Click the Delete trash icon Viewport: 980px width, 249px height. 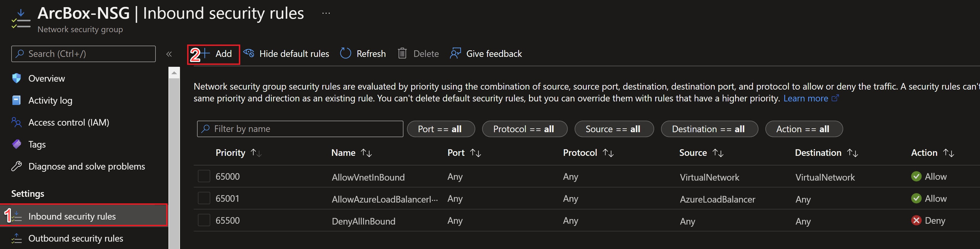pos(402,54)
